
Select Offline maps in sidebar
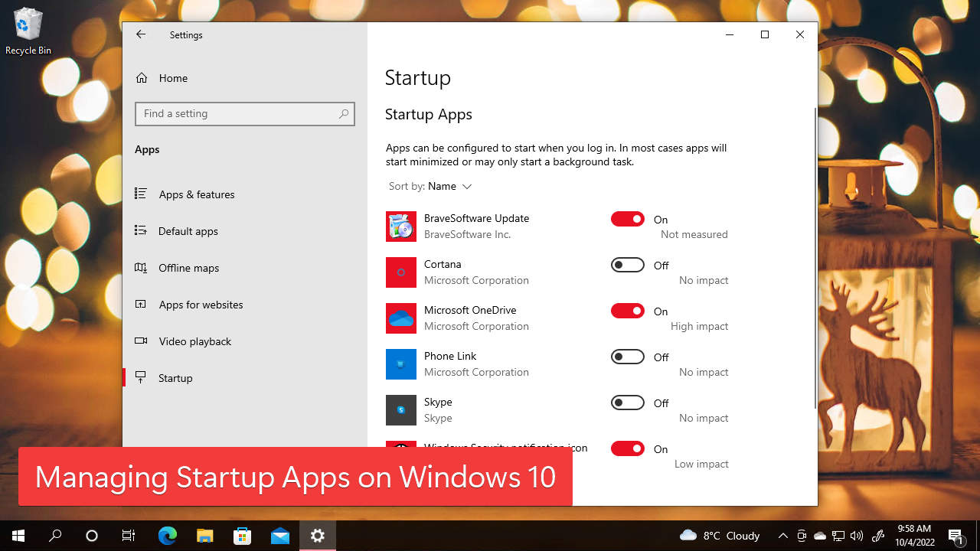point(245,268)
